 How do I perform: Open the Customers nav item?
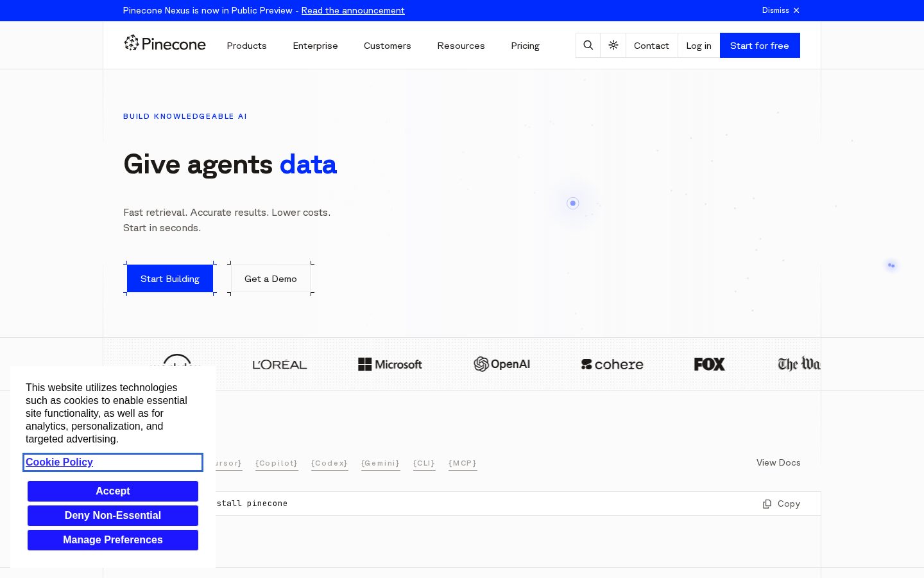point(388,46)
